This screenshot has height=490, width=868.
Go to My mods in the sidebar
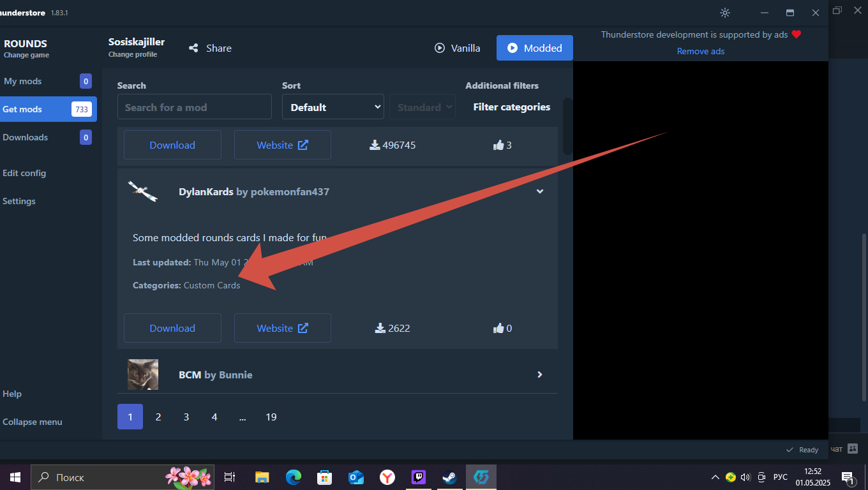click(x=49, y=81)
